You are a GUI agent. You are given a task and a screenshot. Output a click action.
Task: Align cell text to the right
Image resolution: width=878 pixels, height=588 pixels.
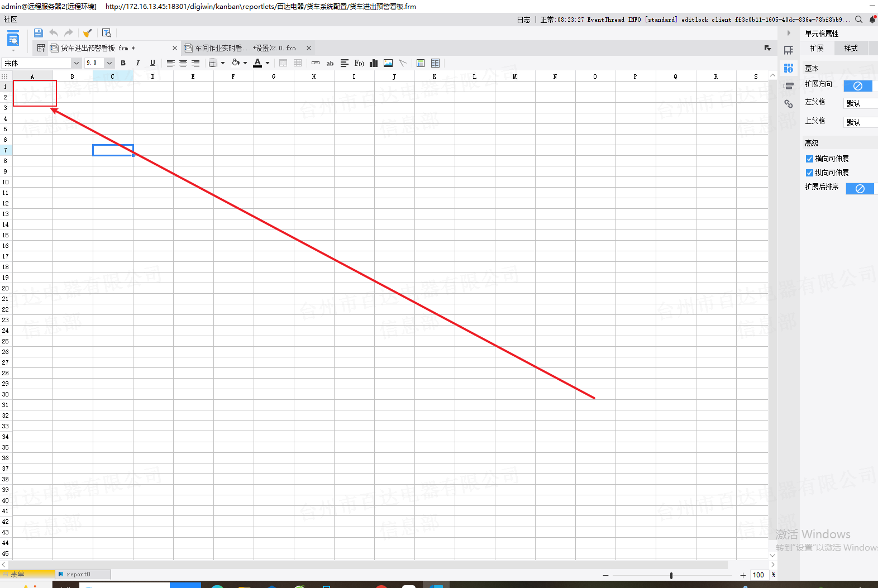[x=195, y=63]
